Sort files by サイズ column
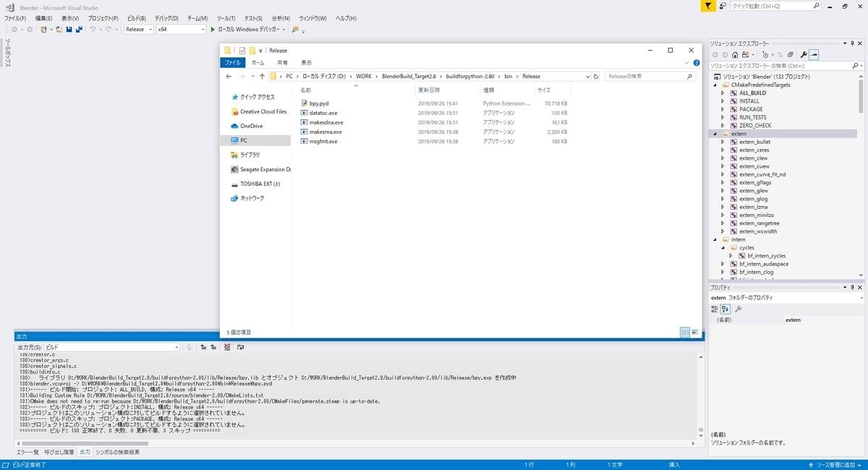The height and width of the screenshot is (470, 868). click(x=544, y=90)
